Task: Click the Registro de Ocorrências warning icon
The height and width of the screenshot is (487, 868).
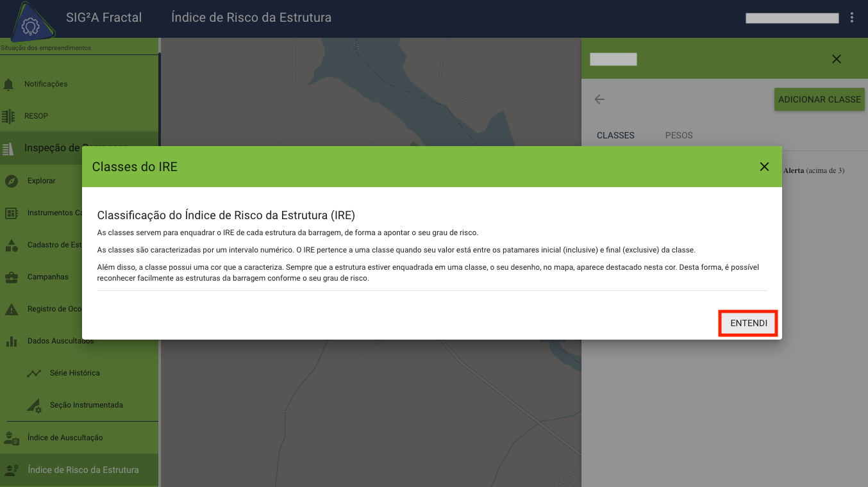Action: coord(12,309)
